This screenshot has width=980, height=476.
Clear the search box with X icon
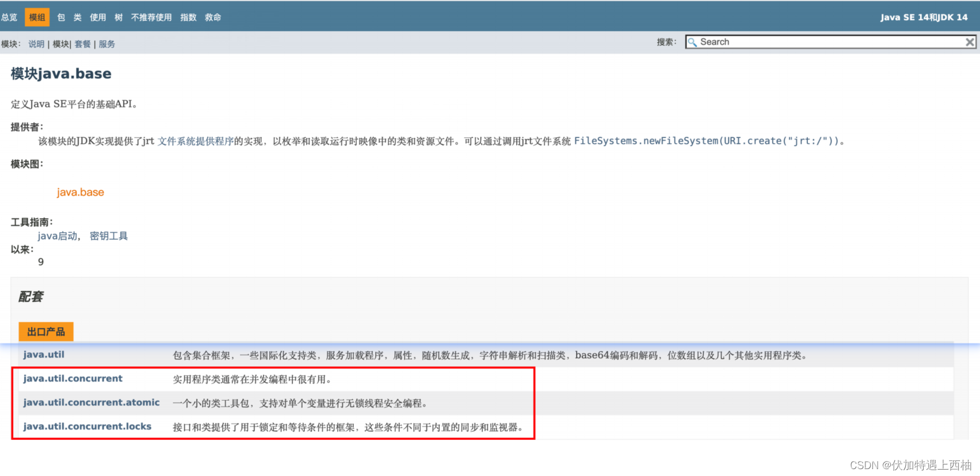point(970,42)
